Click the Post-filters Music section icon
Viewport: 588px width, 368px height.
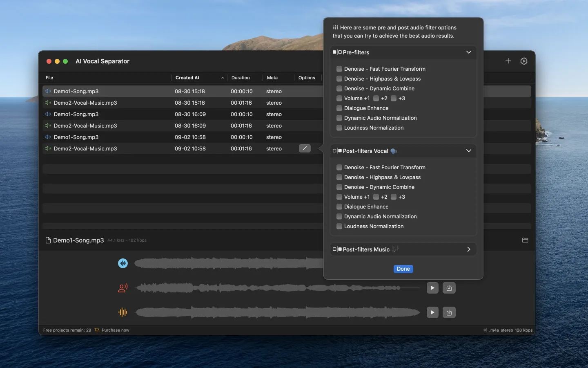337,249
